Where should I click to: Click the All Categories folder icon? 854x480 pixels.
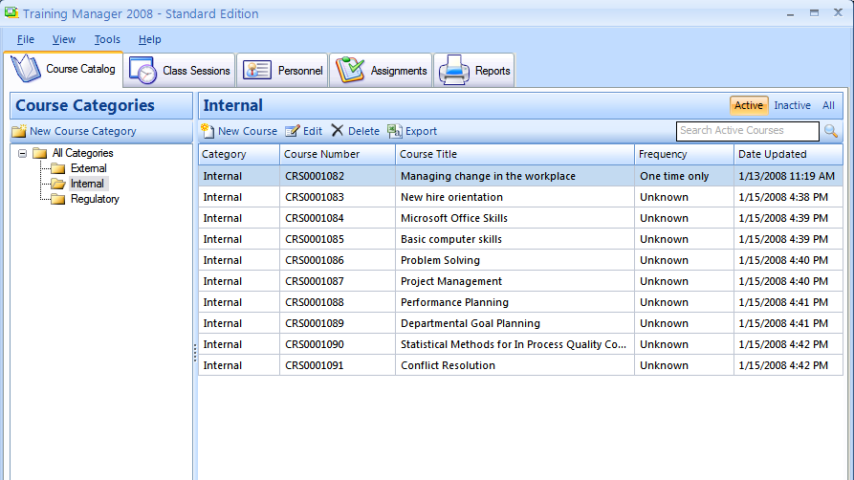click(x=40, y=153)
